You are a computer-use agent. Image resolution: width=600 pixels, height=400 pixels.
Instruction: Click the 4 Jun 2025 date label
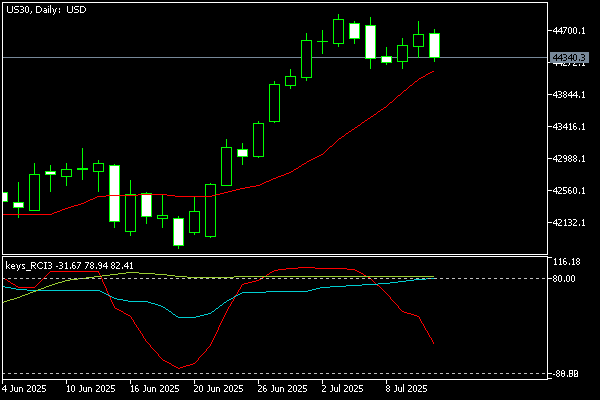coord(24,389)
